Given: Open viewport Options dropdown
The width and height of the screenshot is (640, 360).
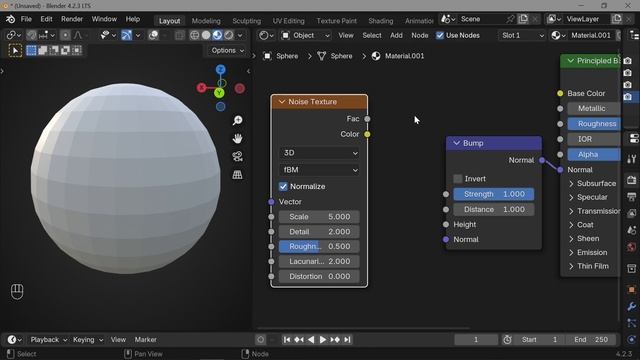Looking at the screenshot, I should click(227, 51).
